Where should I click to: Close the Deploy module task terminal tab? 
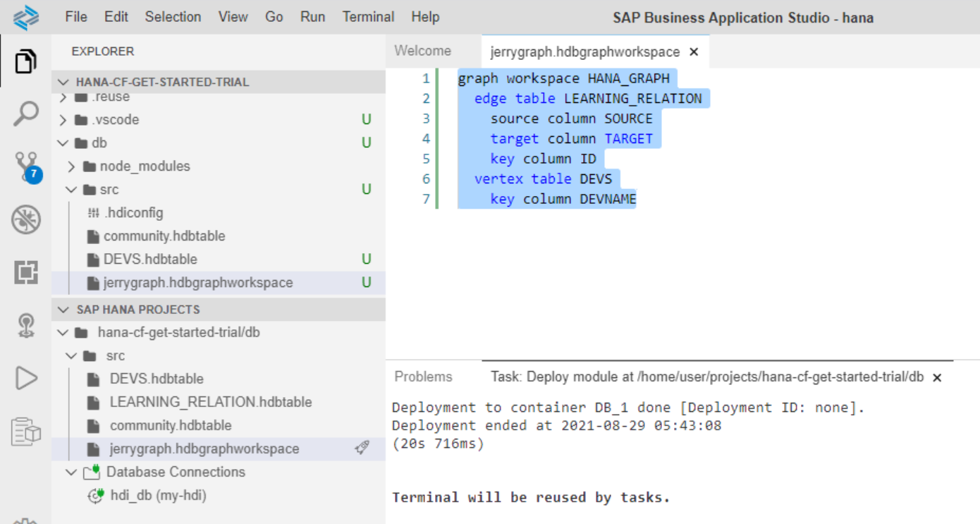point(937,378)
